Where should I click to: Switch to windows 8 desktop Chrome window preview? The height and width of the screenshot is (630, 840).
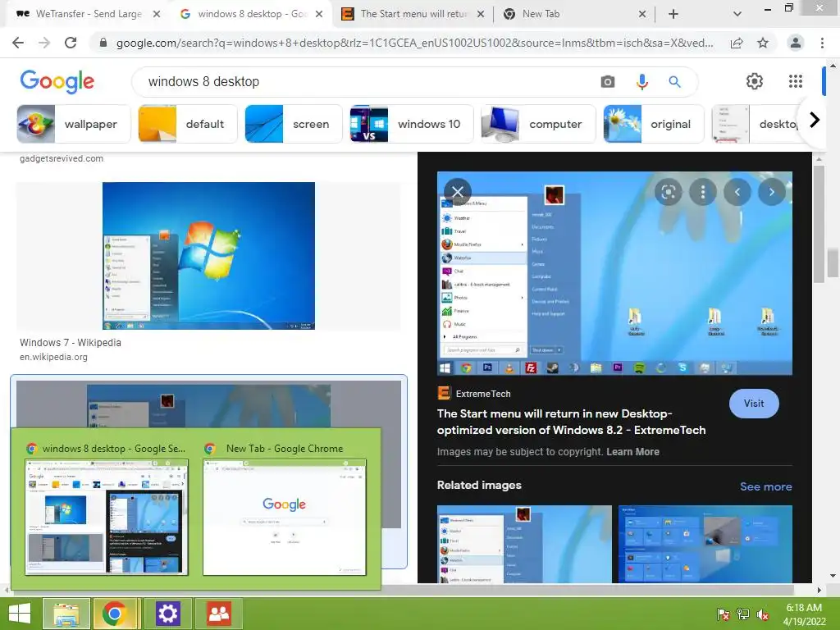pyautogui.click(x=107, y=517)
